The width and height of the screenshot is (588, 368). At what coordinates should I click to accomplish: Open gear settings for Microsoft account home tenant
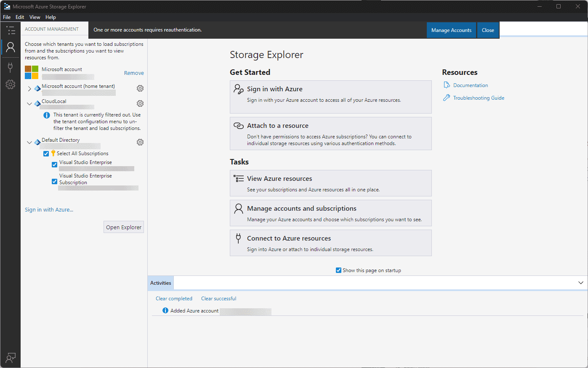pyautogui.click(x=140, y=88)
